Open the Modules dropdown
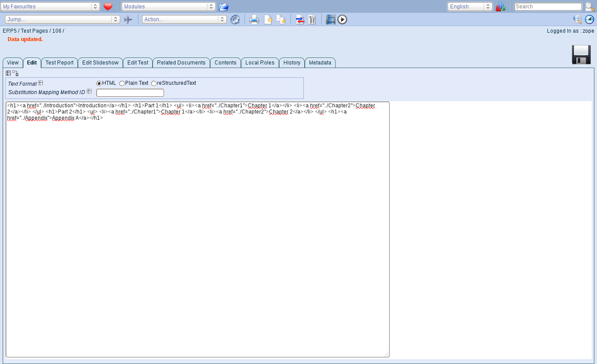The height and width of the screenshot is (364, 597). click(x=168, y=7)
